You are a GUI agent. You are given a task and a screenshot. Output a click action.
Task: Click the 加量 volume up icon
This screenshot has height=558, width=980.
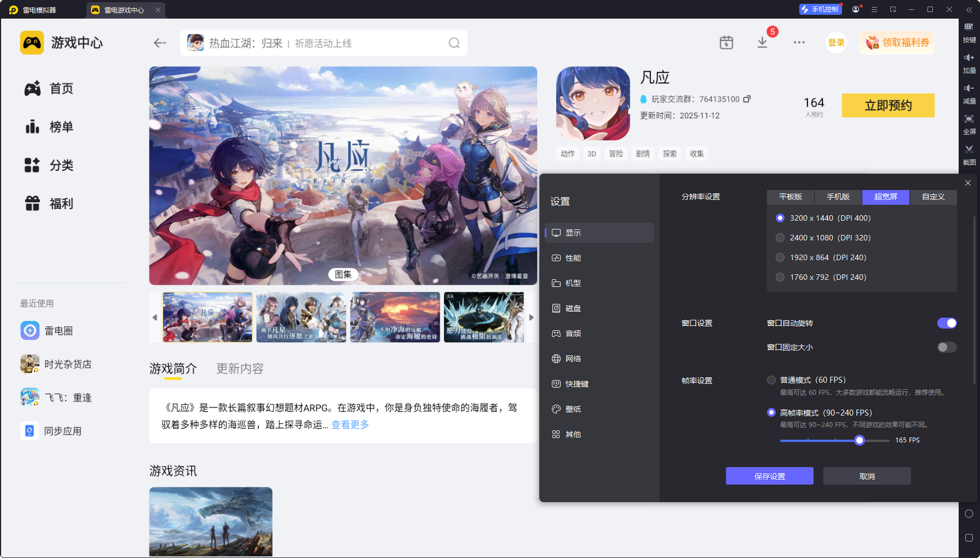[969, 63]
